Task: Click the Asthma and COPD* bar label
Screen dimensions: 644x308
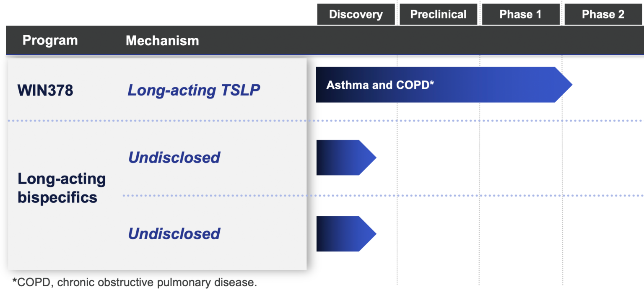Action: tap(380, 85)
